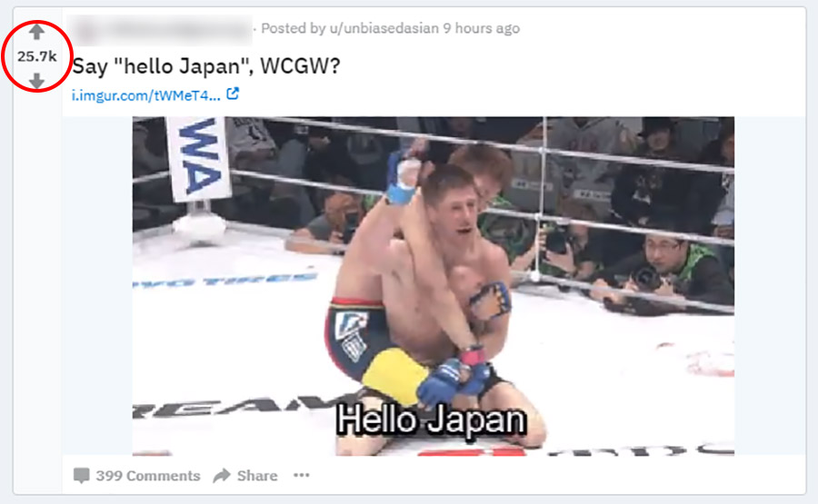Click the curved share arrow icon
The image size is (818, 504).
[222, 475]
